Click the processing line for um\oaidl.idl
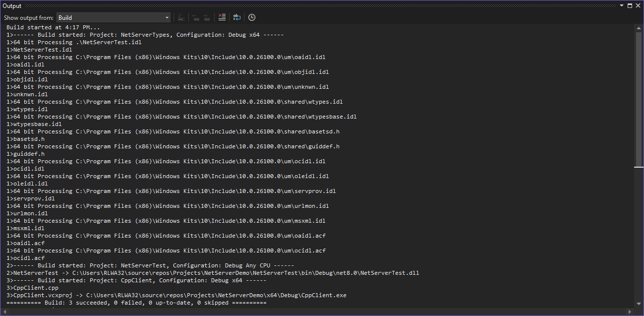This screenshot has height=316, width=644. pyautogui.click(x=166, y=57)
